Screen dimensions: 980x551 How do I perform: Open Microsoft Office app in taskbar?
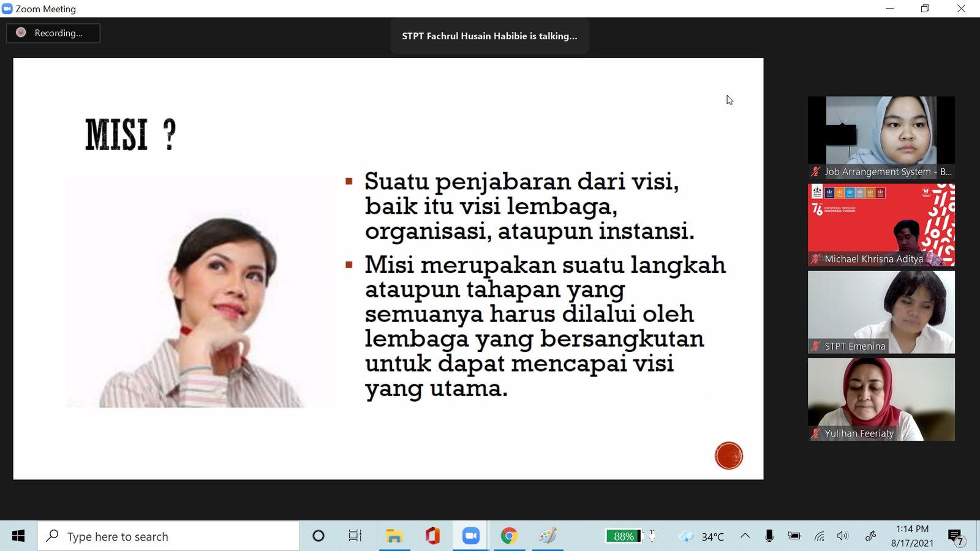click(432, 536)
